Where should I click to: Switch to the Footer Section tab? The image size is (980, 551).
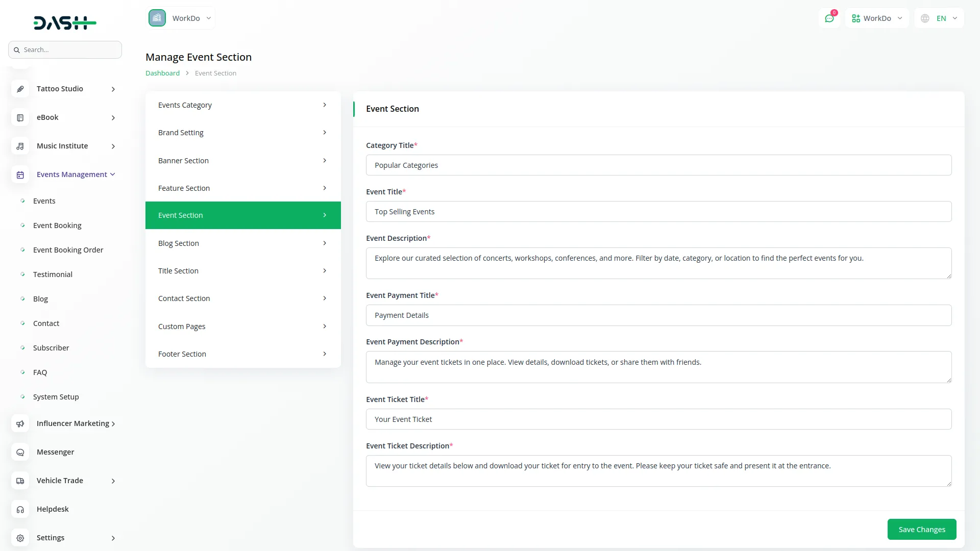[x=243, y=354]
